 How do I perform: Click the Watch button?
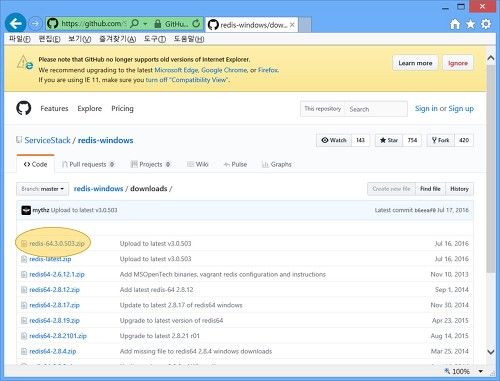334,140
